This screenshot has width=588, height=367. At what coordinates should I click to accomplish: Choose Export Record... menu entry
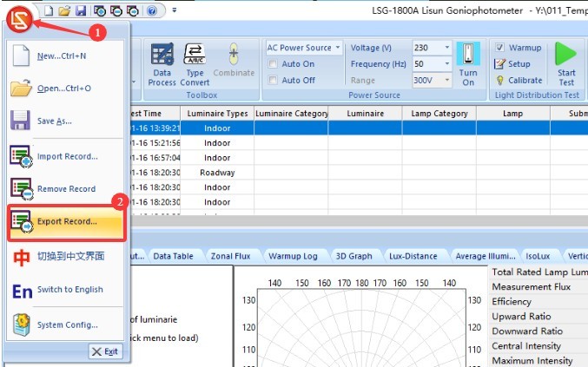pos(66,222)
